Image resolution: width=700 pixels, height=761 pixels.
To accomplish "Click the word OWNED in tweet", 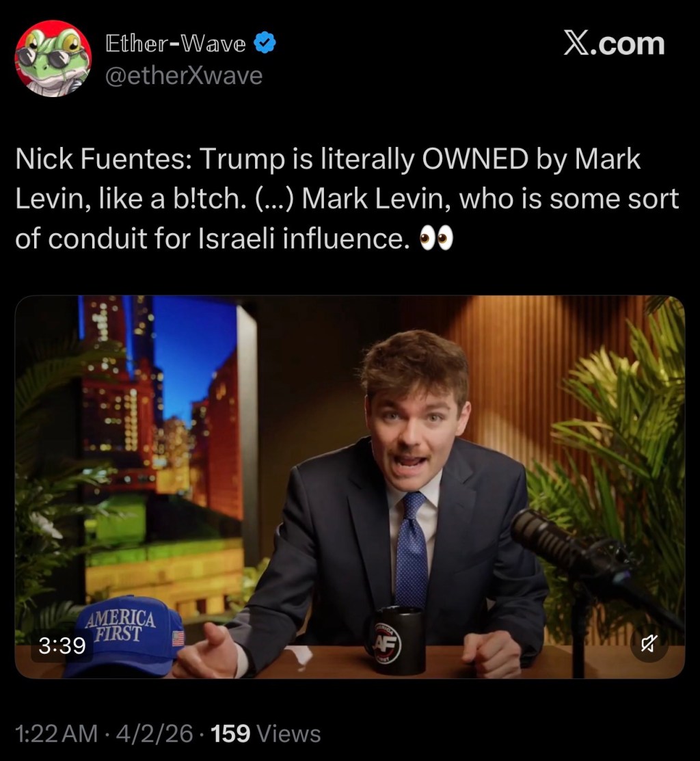I will (476, 161).
